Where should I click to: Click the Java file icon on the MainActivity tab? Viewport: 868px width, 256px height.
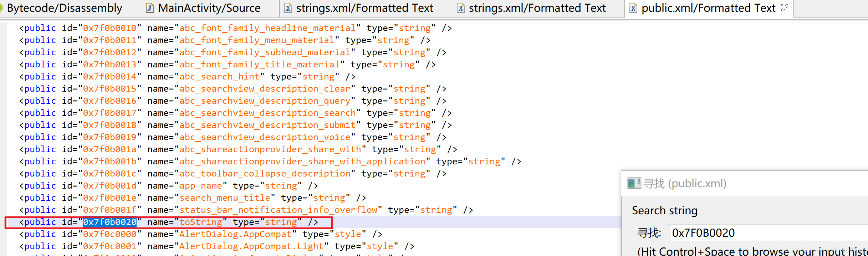pyautogui.click(x=150, y=8)
